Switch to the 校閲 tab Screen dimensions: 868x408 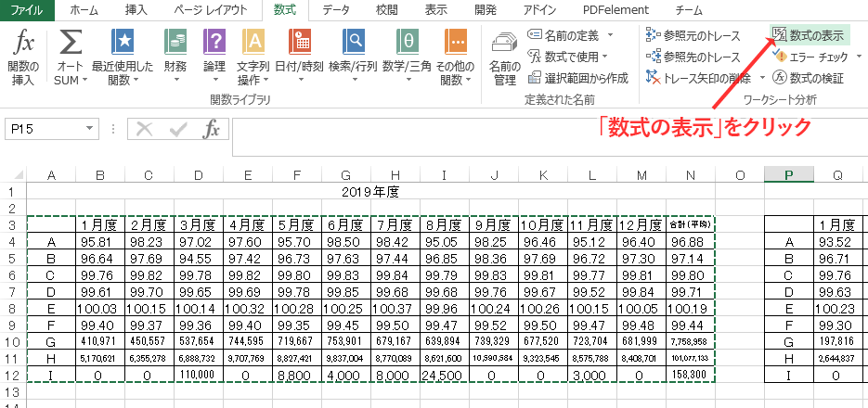386,9
